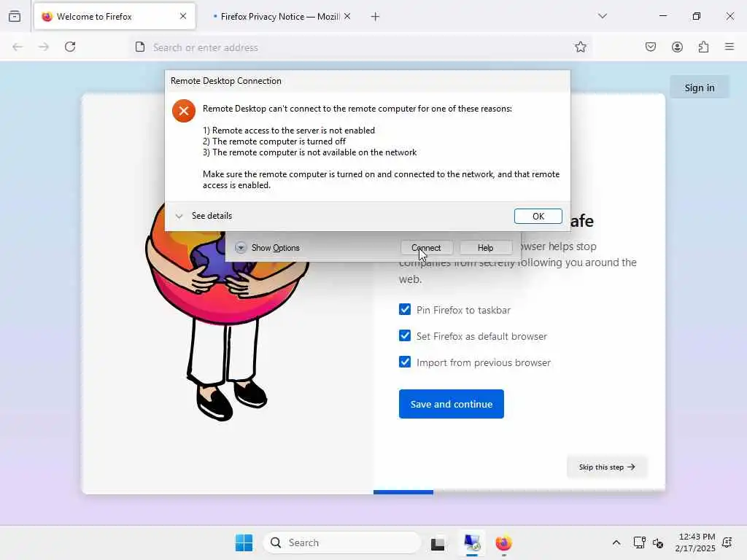Open the Firefox application menu
The height and width of the screenshot is (560, 747).
[x=729, y=47]
